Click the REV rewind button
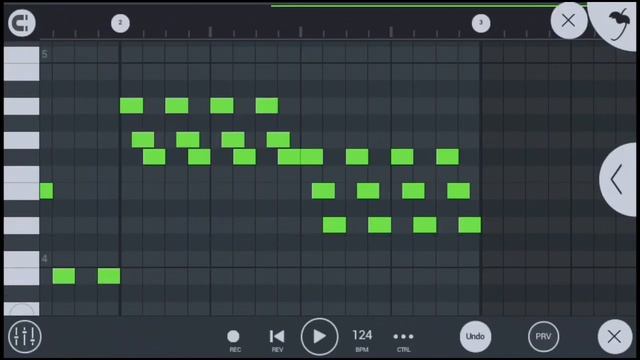Screen dimensions: 640x360 (x=277, y=340)
